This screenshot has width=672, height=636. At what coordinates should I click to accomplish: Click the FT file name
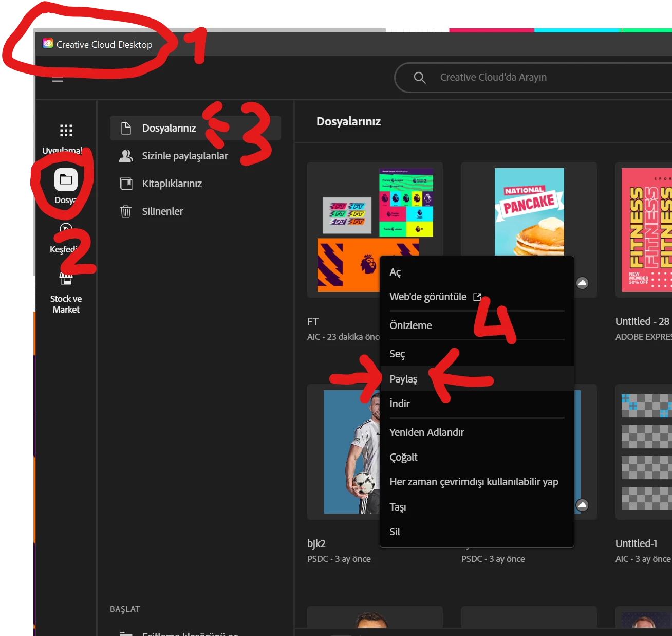pos(313,321)
